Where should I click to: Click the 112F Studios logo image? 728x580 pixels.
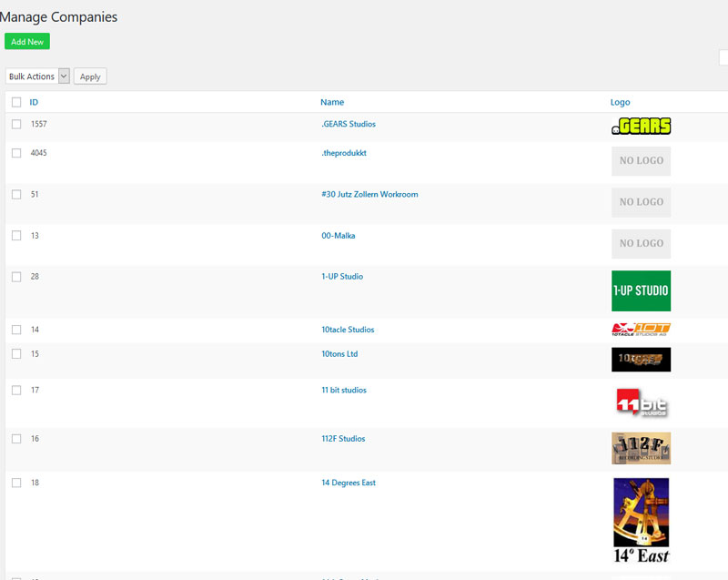[x=642, y=448]
